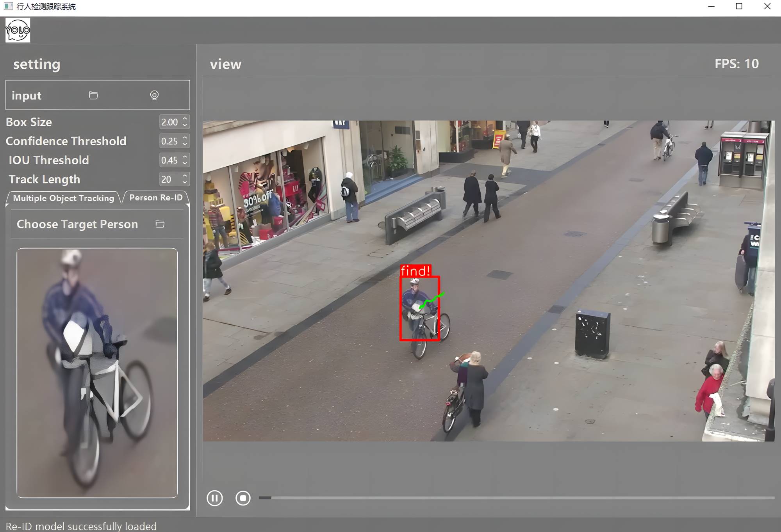The image size is (781, 532).
Task: Click the target person cyclist thumbnail
Action: pos(97,373)
